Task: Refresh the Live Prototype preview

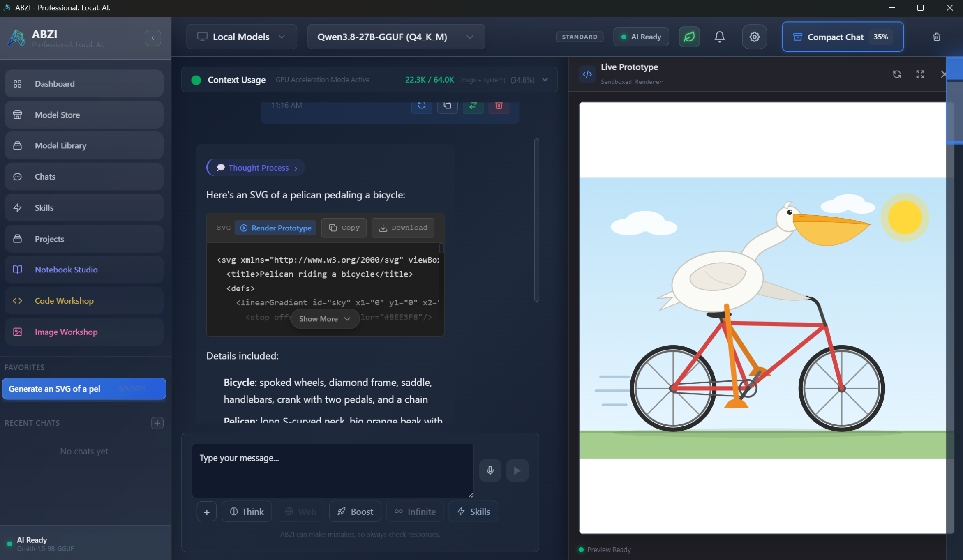Action: [x=897, y=74]
